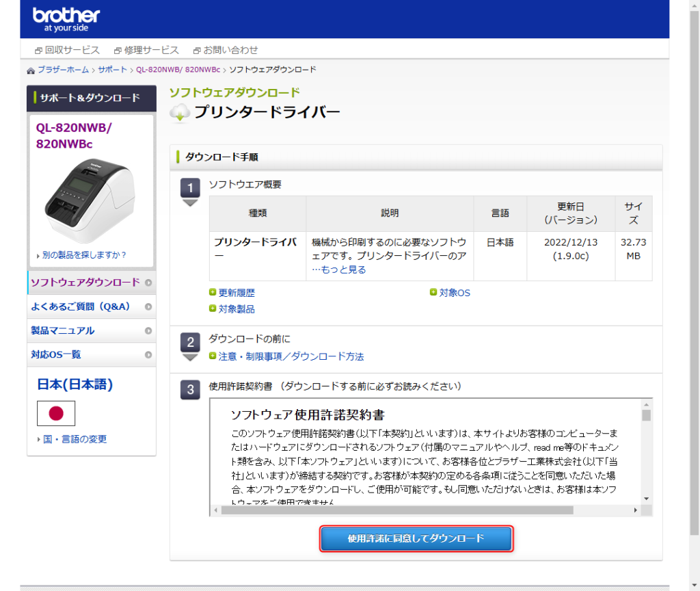Screen dimensions: 700x591
Task: Click license box scroll-right arrow
Action: [x=635, y=510]
